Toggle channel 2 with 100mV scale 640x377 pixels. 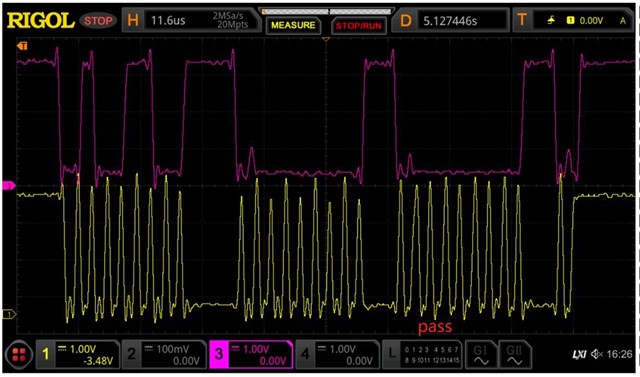pos(164,355)
